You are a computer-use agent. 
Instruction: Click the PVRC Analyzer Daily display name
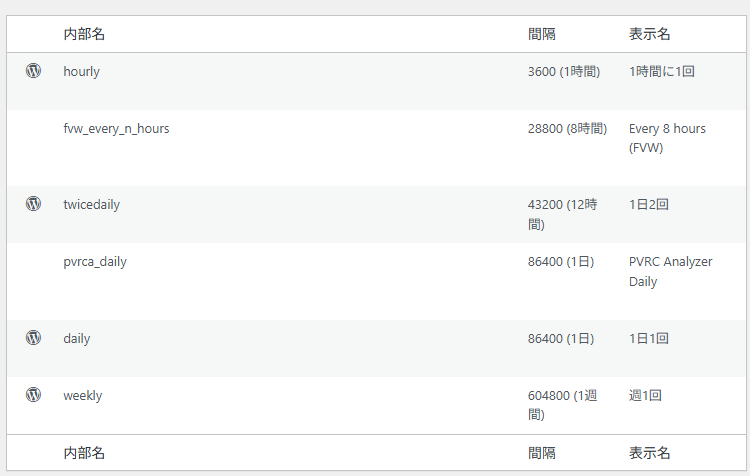670,271
